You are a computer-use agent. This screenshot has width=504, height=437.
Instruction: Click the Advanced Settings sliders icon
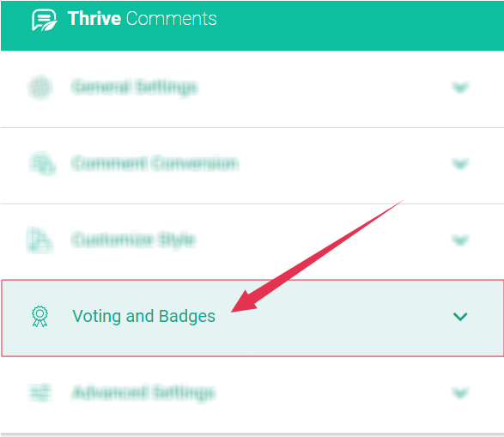click(39, 392)
